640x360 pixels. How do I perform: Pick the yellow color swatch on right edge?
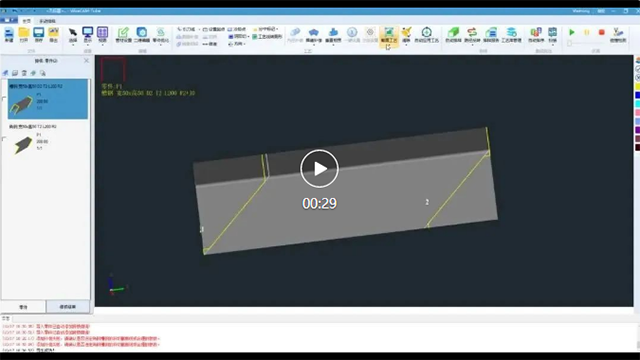[x=637, y=87]
